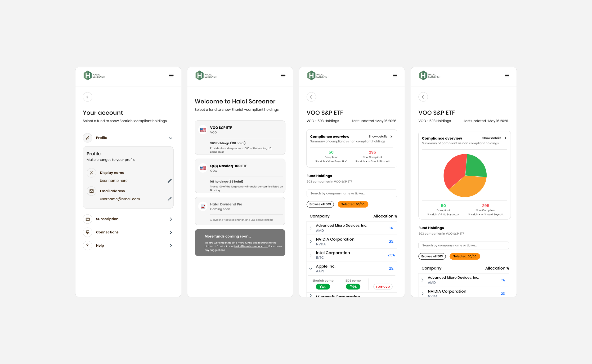Edit display name with pencil icon
This screenshot has width=592, height=364.
coord(170,181)
